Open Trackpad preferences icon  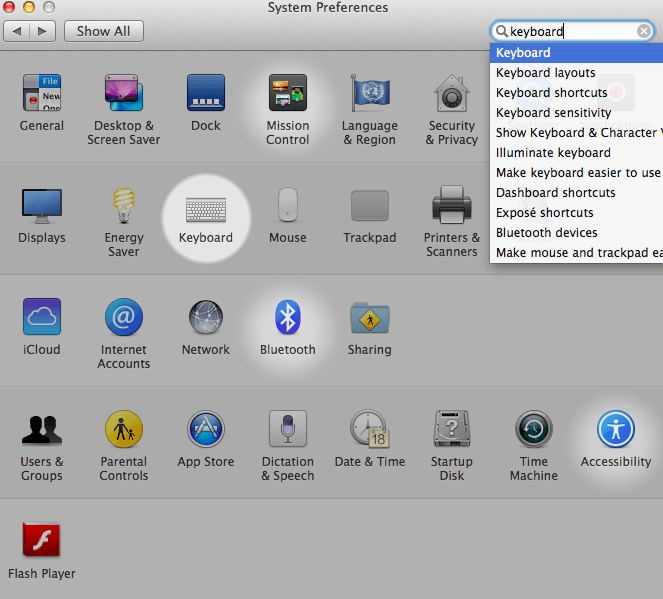370,205
